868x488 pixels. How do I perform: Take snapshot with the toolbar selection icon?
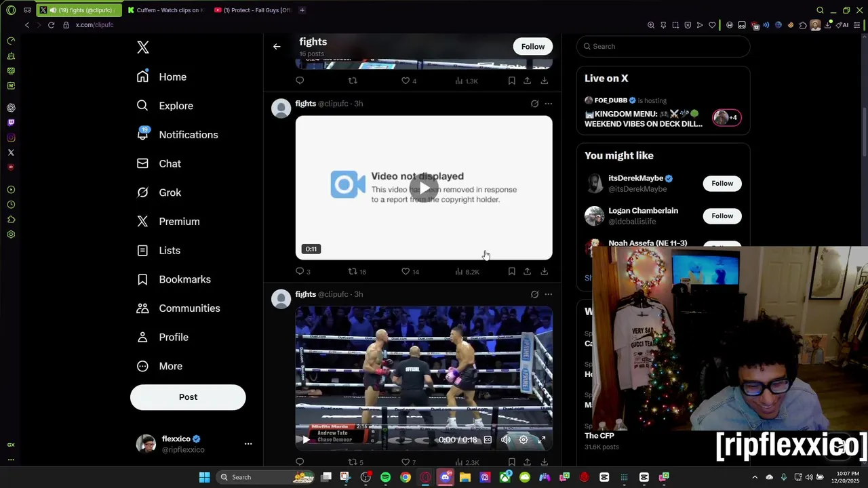tap(675, 25)
